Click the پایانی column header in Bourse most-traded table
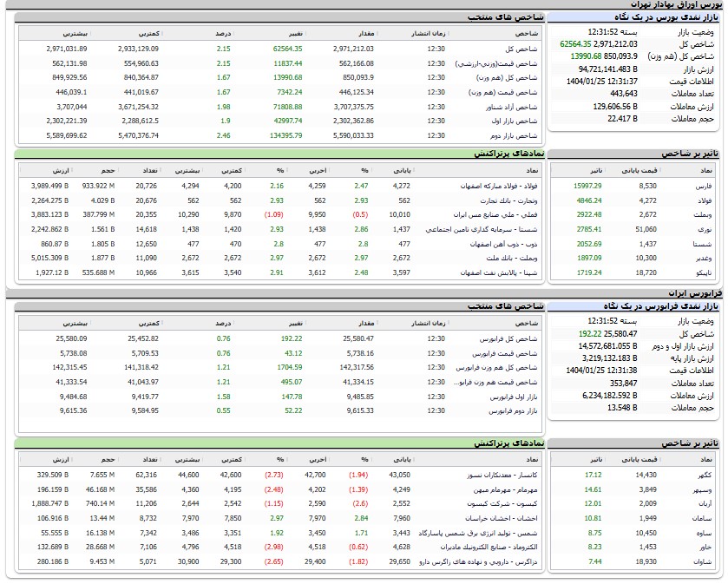This screenshot has width=728, height=584. [x=402, y=171]
